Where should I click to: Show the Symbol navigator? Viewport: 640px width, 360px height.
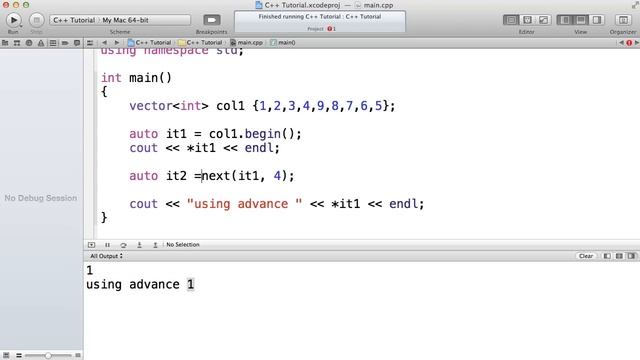point(17,42)
